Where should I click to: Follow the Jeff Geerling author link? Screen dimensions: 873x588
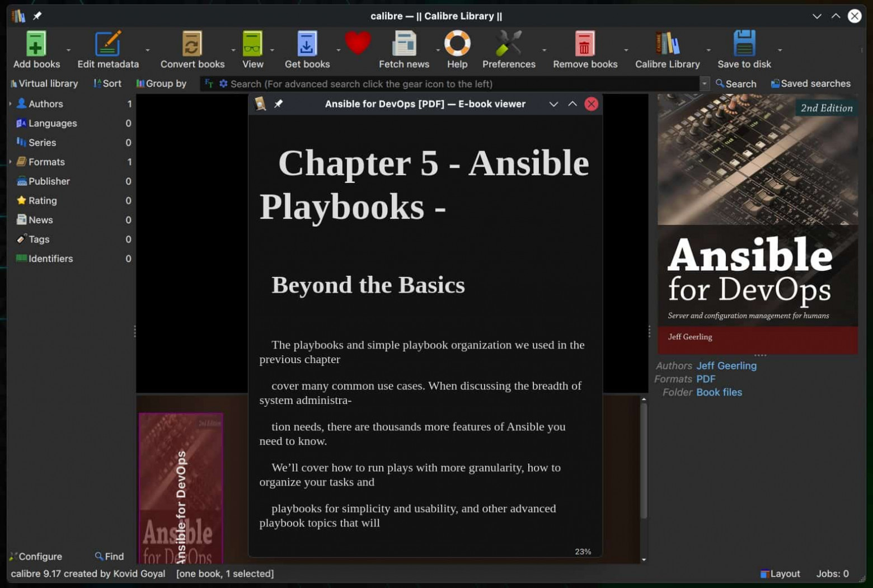[x=726, y=365]
